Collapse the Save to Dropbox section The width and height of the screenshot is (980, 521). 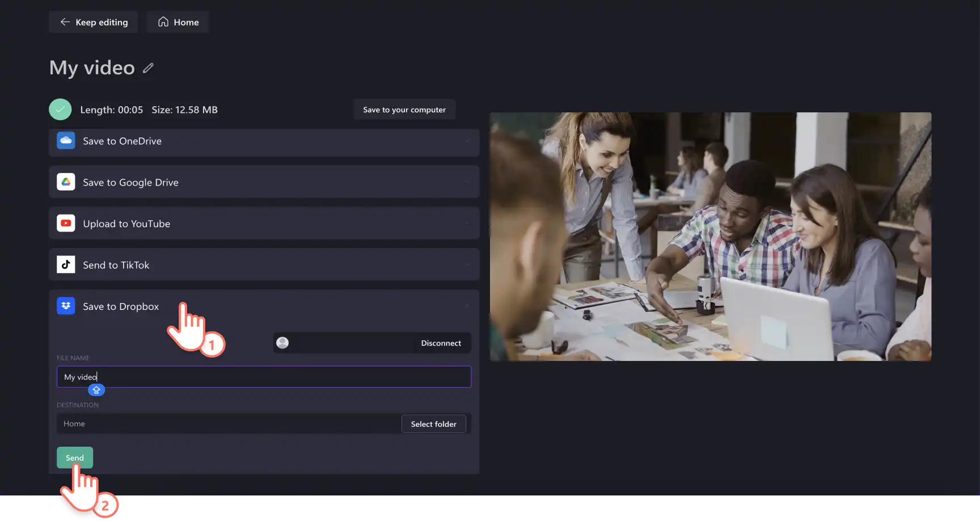(264, 306)
